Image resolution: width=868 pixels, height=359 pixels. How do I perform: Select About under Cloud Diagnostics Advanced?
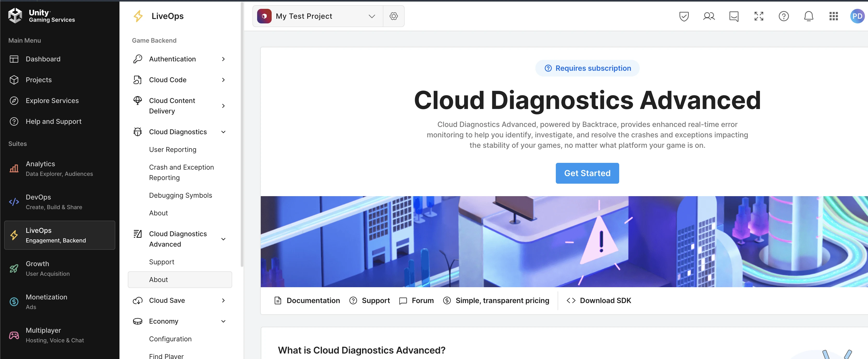[158, 279]
